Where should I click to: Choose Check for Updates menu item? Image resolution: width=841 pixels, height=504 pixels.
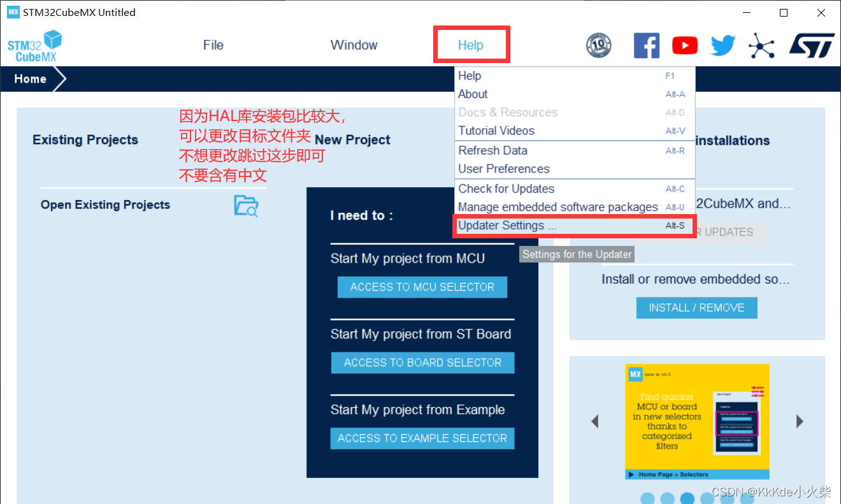coord(575,189)
